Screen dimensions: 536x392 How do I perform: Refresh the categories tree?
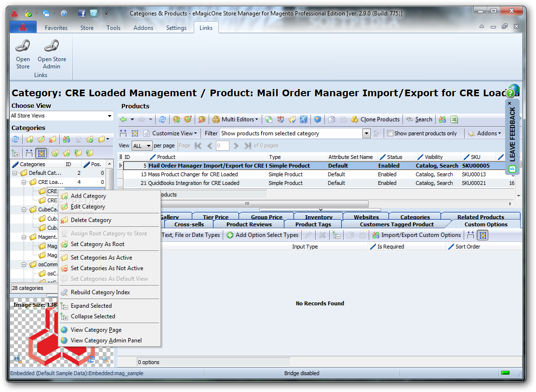(15, 139)
